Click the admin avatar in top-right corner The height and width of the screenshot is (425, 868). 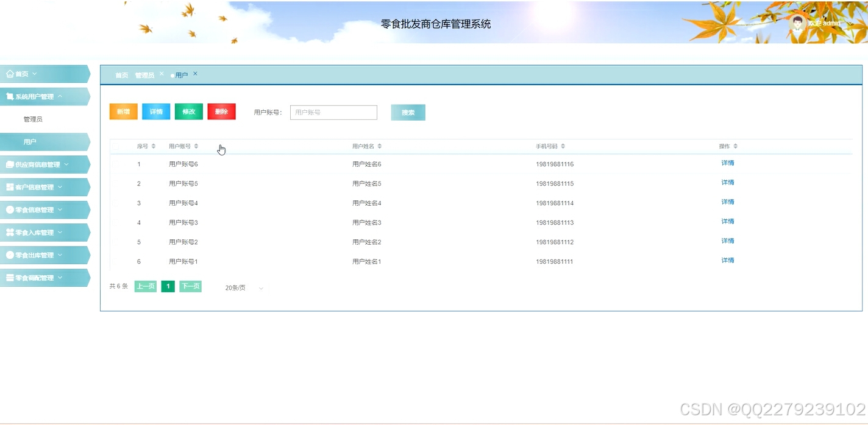pyautogui.click(x=798, y=22)
